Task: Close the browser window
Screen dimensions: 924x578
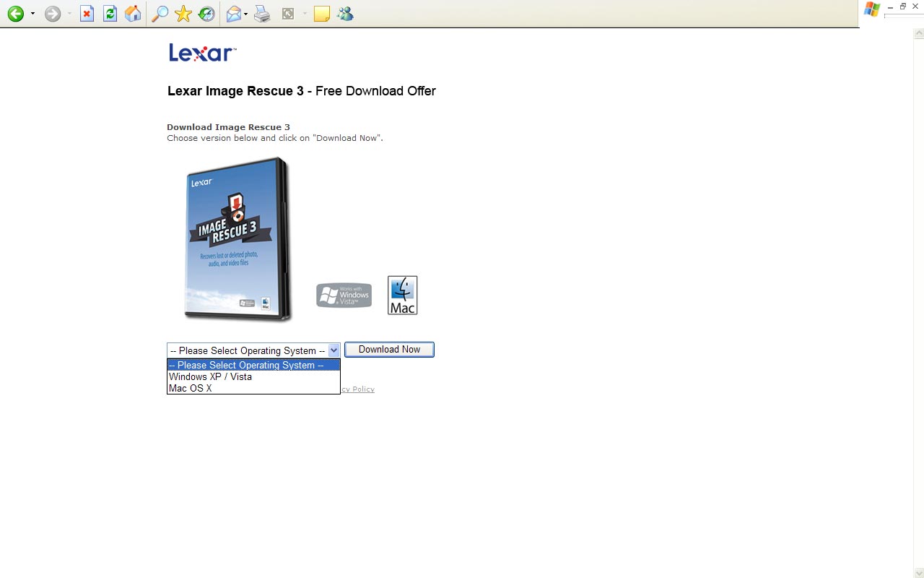Action: tap(915, 7)
